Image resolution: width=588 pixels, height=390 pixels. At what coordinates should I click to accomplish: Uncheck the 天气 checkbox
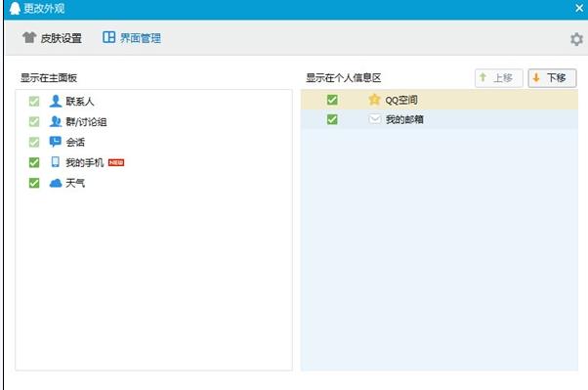[x=34, y=183]
